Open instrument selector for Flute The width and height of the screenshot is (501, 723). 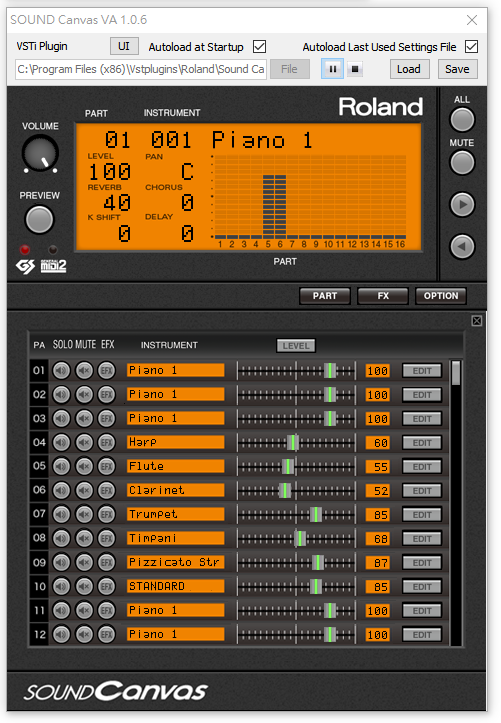176,466
